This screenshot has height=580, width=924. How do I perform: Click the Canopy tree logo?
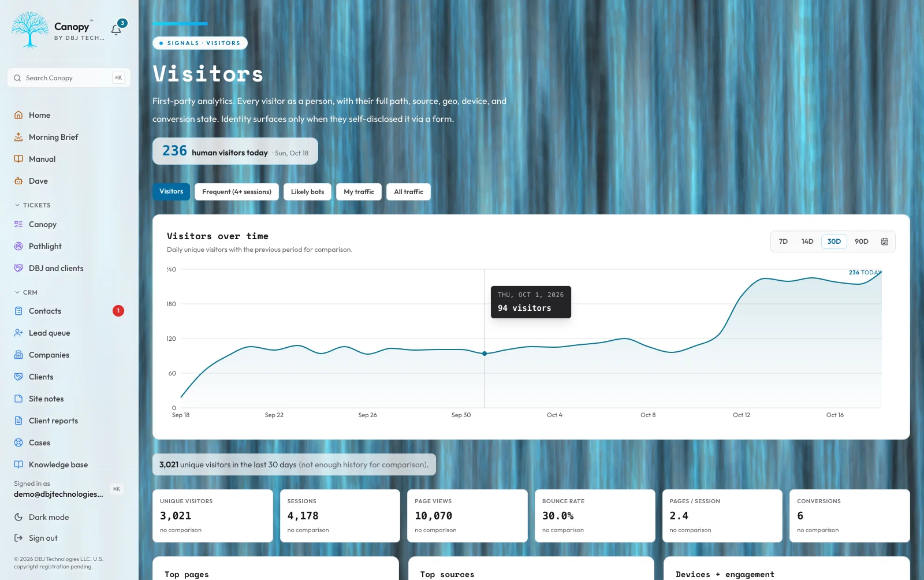pyautogui.click(x=30, y=29)
